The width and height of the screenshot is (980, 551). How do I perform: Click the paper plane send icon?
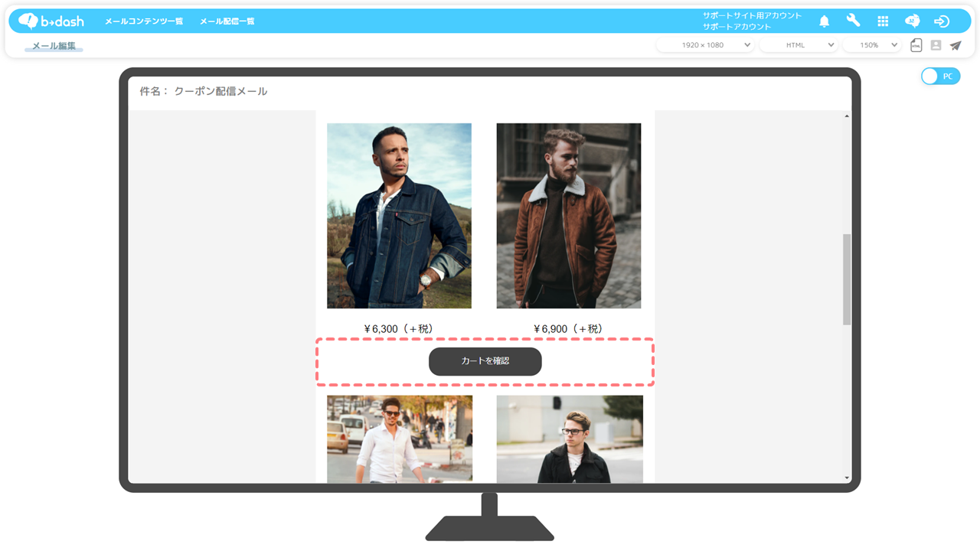[955, 45]
